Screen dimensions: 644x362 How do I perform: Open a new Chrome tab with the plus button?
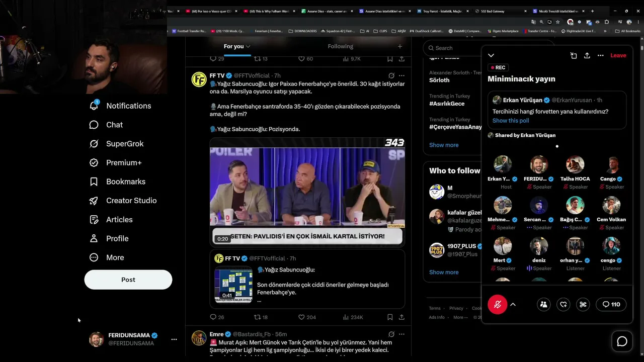coord(592,11)
